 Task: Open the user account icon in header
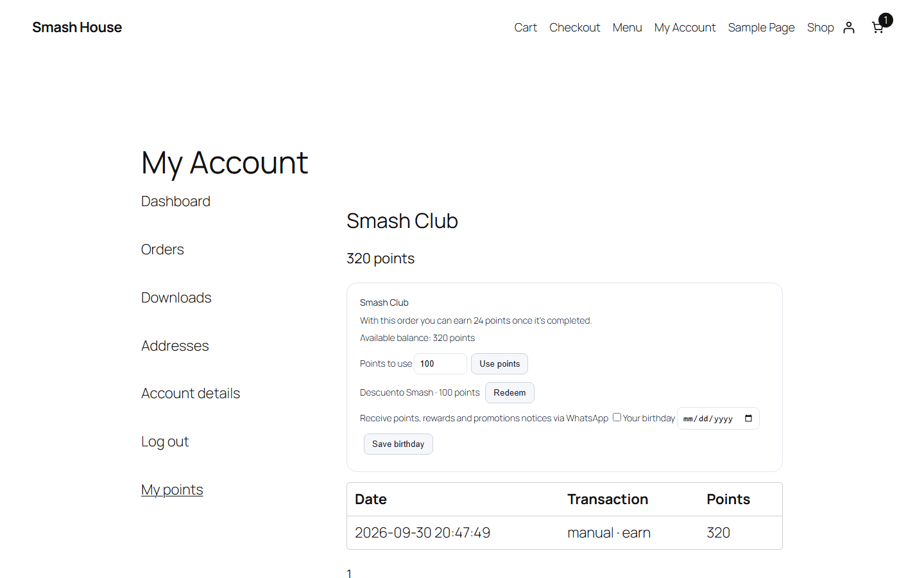849,27
